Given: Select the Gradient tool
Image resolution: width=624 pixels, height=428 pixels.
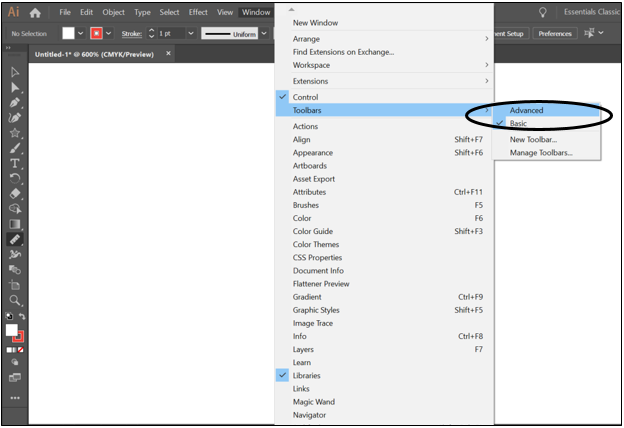Looking at the screenshot, I should 15,224.
